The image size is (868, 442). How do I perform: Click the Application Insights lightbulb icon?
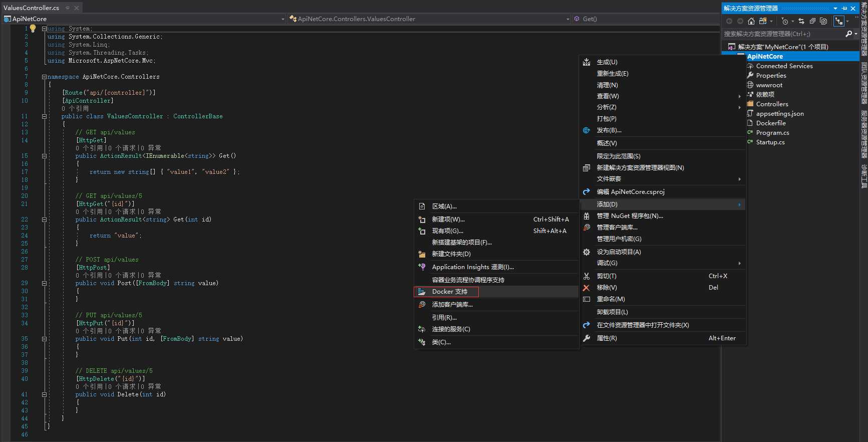[422, 267]
